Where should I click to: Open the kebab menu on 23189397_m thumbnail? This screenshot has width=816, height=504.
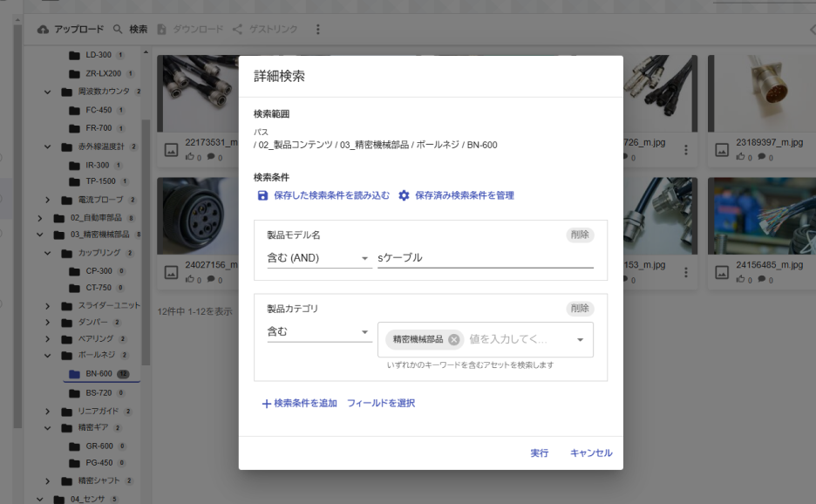coord(812,148)
